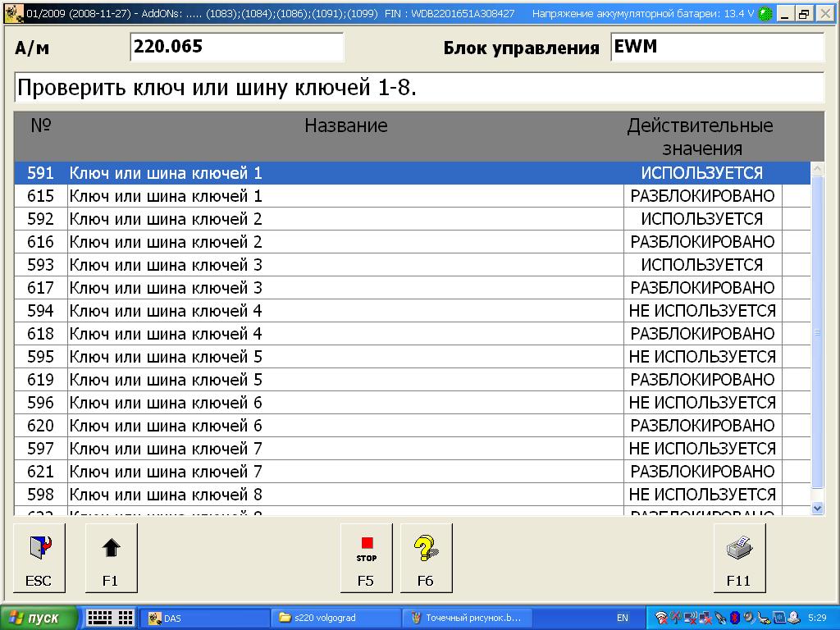This screenshot has height=630, width=840.
Task: Select row 618 in the table
Action: click(x=413, y=334)
